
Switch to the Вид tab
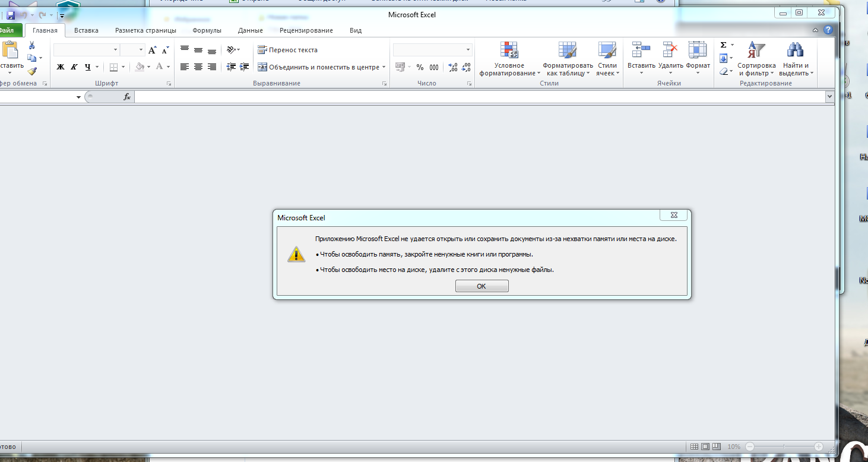click(x=355, y=30)
